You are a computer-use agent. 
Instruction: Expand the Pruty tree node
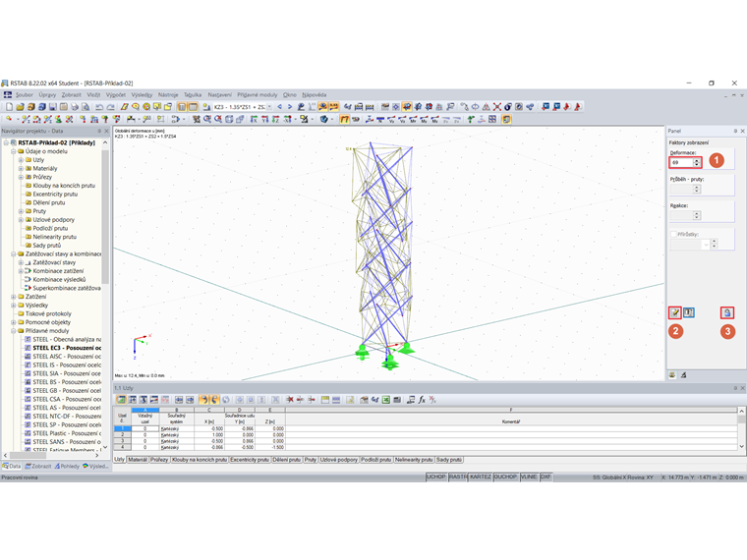pyautogui.click(x=21, y=211)
